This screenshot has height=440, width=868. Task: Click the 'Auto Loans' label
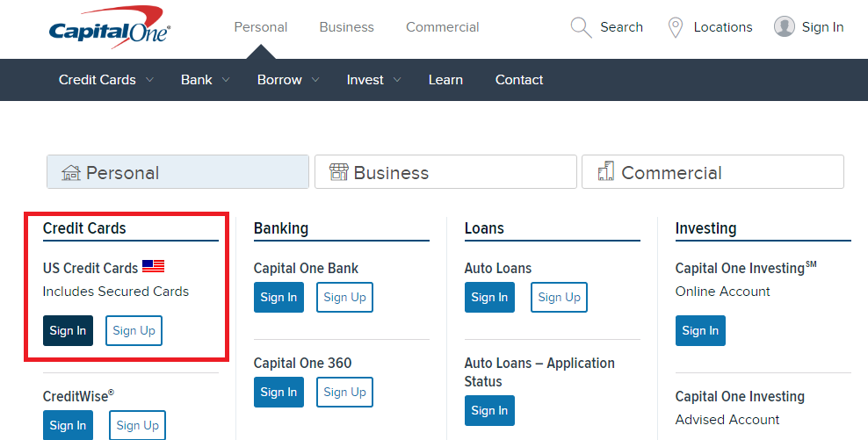coord(498,268)
